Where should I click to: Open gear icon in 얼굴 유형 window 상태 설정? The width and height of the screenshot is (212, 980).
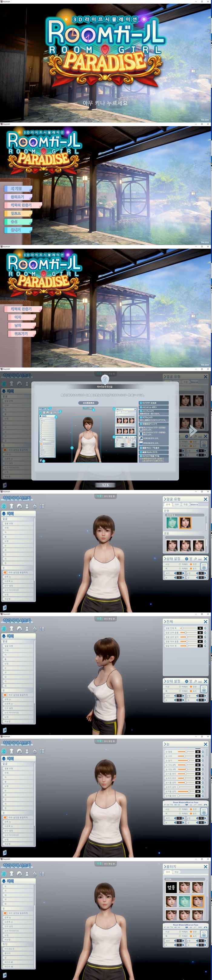click(x=187, y=559)
